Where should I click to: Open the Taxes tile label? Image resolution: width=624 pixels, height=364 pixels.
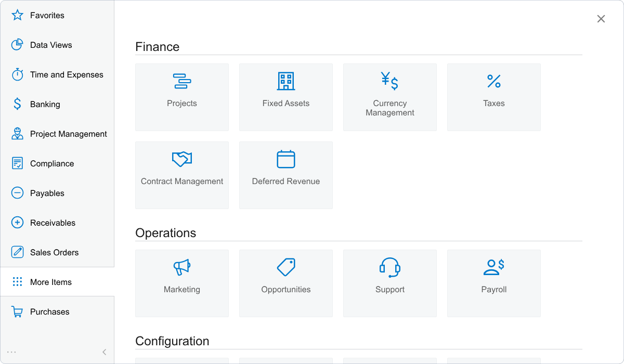(494, 103)
